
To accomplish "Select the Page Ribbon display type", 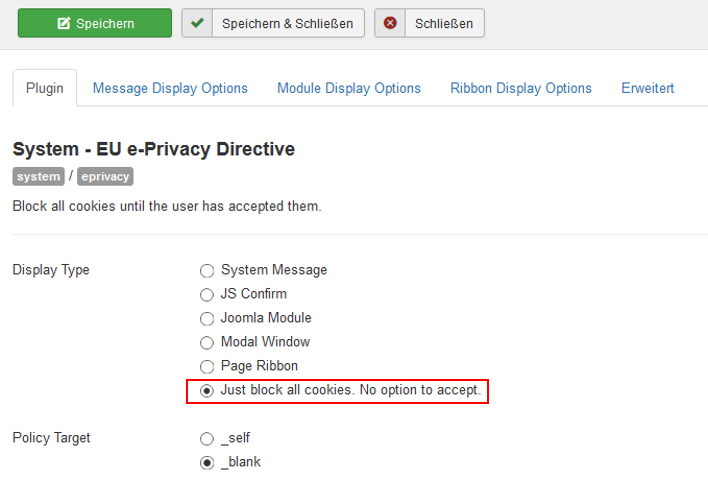I will coord(207,366).
